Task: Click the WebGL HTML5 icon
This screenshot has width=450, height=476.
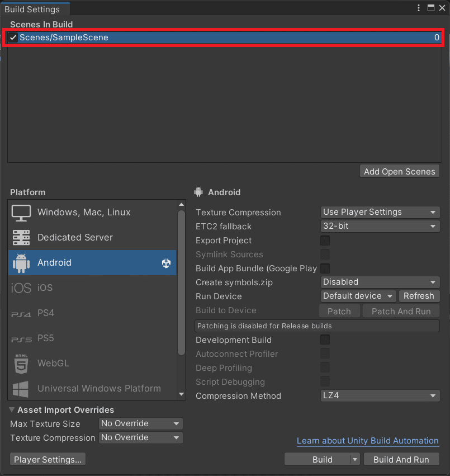Action: tap(21, 364)
